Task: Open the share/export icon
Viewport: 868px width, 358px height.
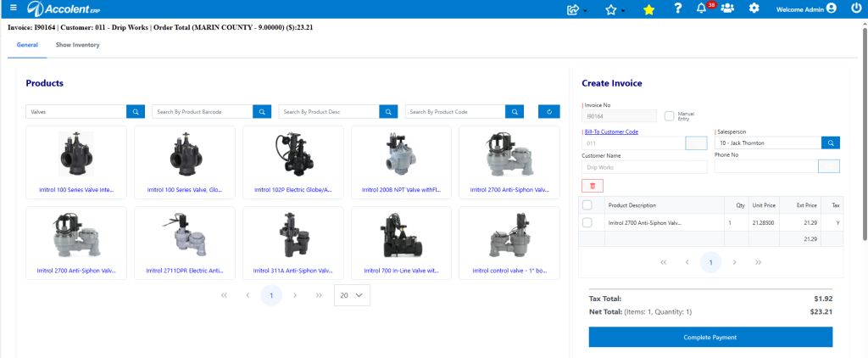Action: (x=572, y=8)
